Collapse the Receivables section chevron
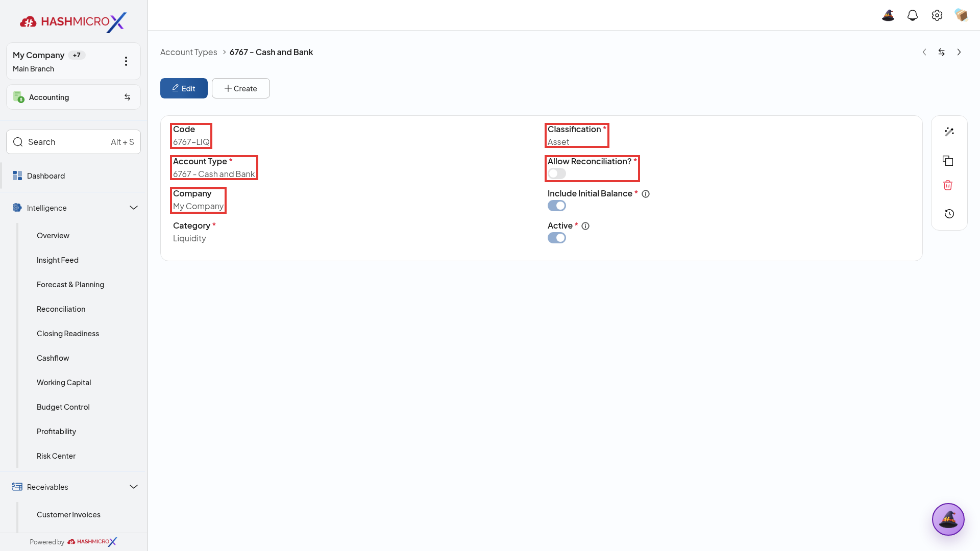The image size is (980, 551). click(x=134, y=487)
